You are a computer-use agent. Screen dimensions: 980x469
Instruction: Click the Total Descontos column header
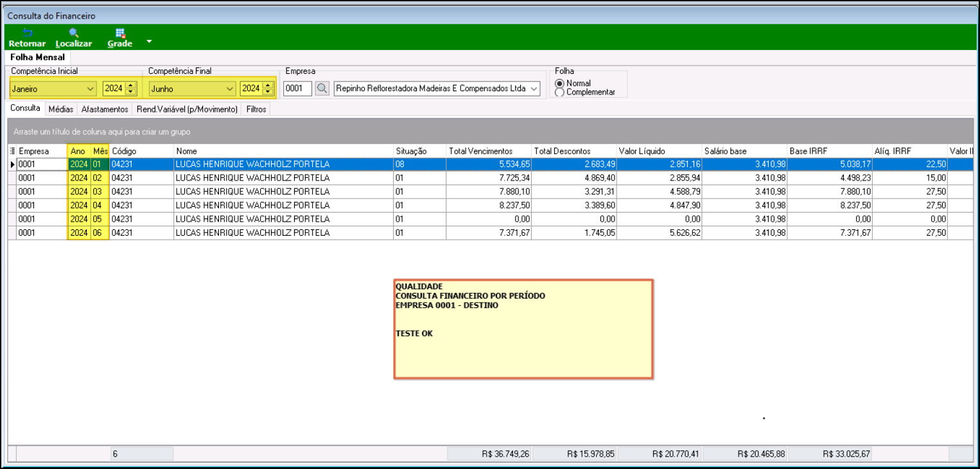(575, 151)
